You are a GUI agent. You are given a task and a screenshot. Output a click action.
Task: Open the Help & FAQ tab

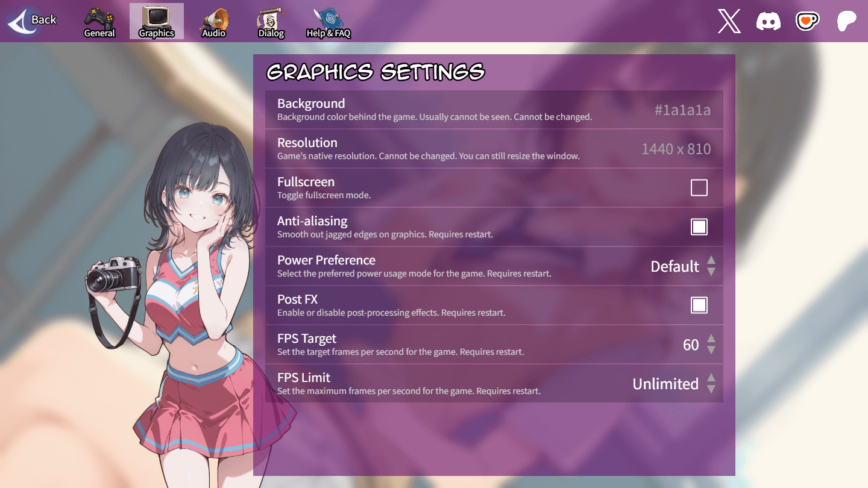(x=329, y=22)
